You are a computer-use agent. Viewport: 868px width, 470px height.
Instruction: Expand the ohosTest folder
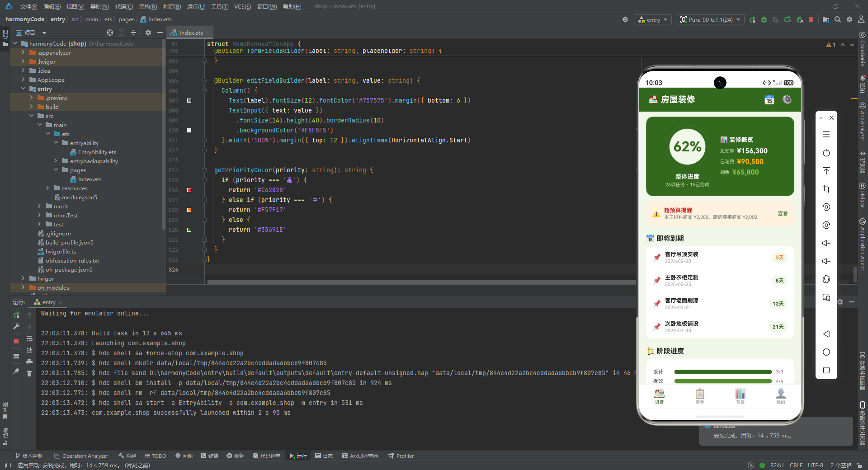(x=39, y=215)
